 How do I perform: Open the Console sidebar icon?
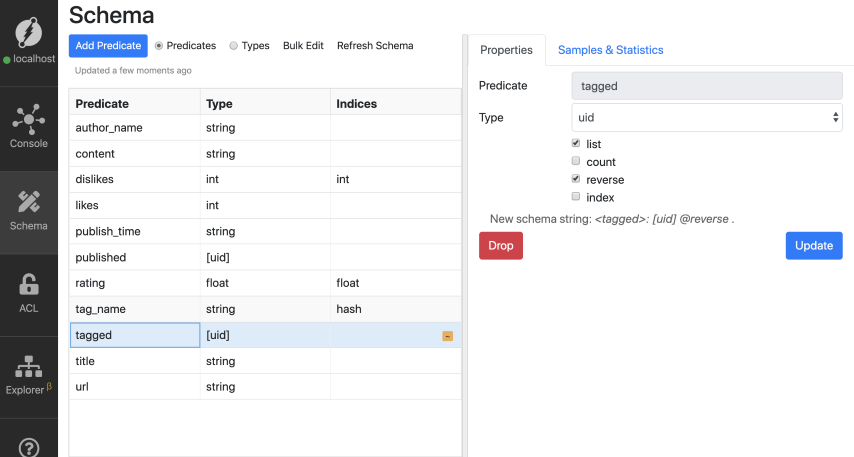click(29, 120)
